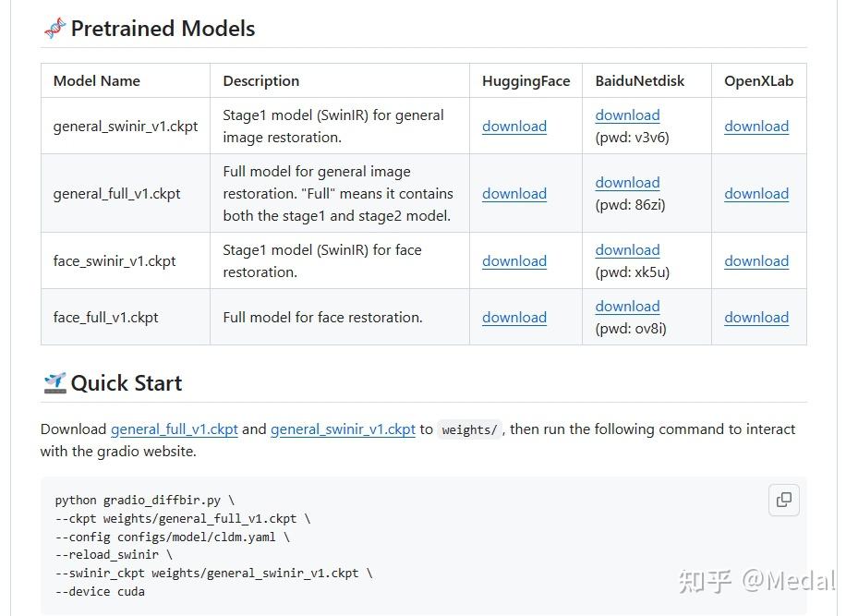The image size is (858, 616).
Task: Download general_swinir_v1.ckpt from BaiduNetdisk
Action: pos(627,115)
